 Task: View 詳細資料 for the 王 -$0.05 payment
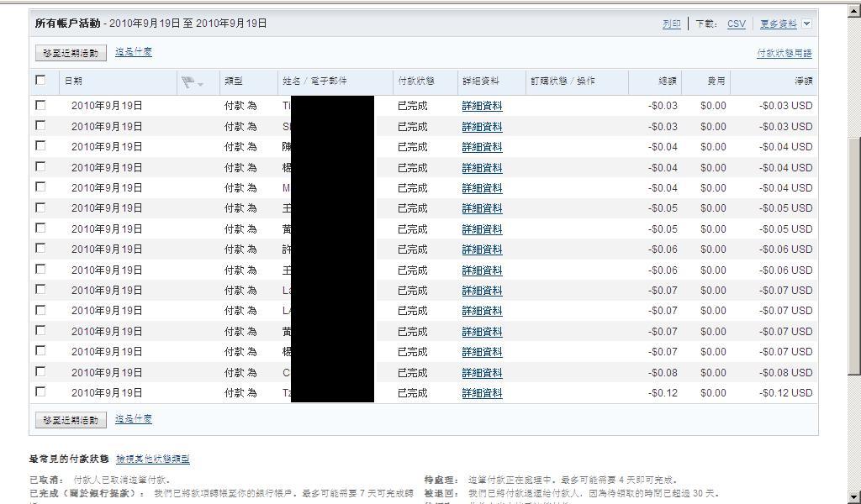tap(482, 208)
